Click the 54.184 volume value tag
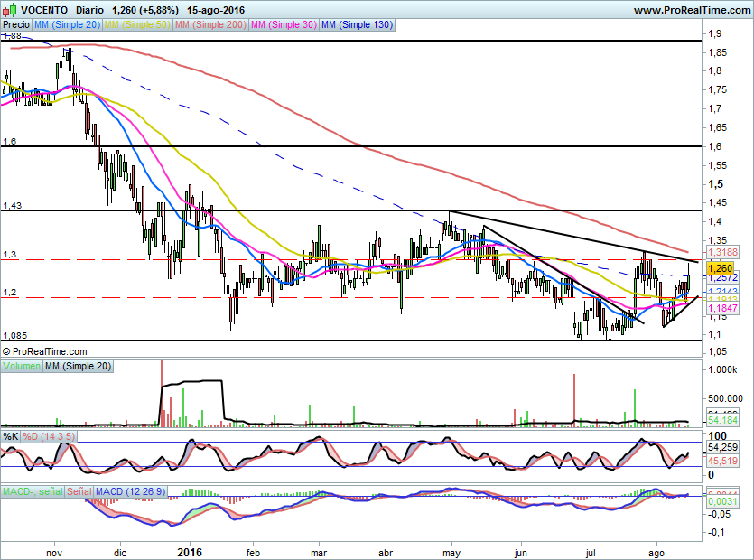This screenshot has width=754, height=560. pyautogui.click(x=722, y=420)
